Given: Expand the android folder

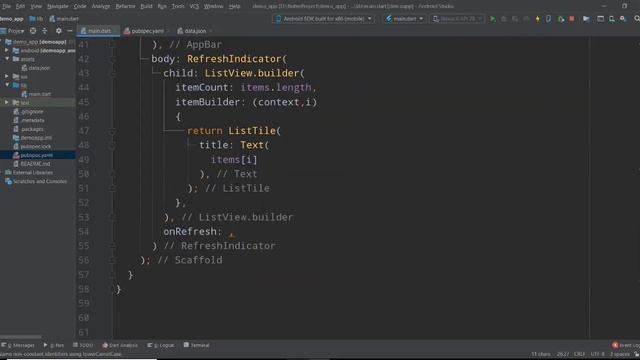Looking at the screenshot, I should coord(7,51).
